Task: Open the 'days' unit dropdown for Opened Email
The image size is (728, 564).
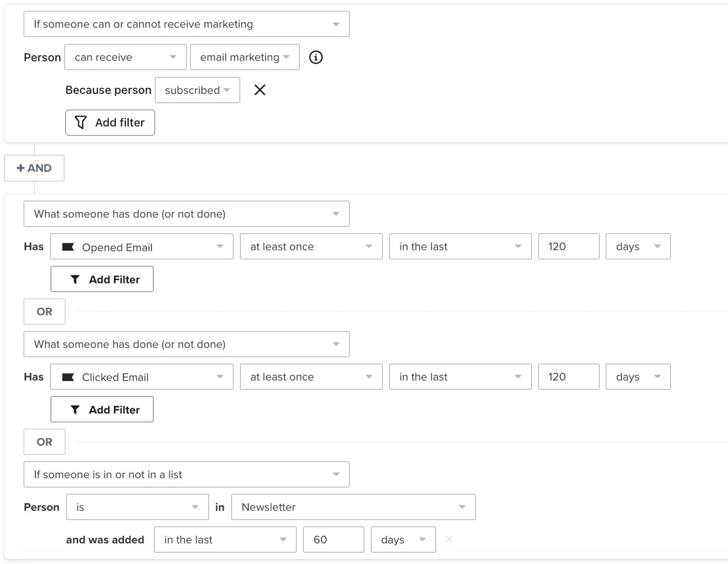Action: [638, 247]
